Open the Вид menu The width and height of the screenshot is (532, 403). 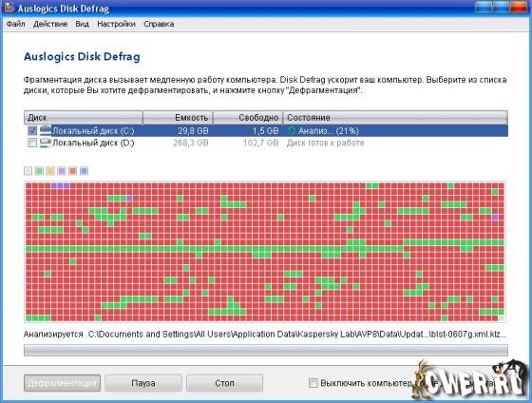(82, 24)
